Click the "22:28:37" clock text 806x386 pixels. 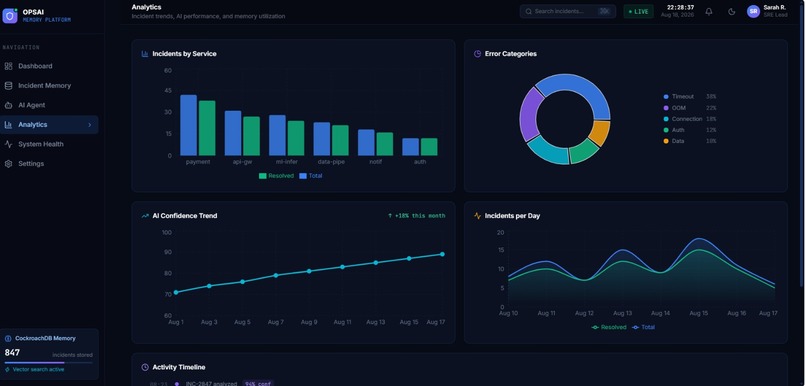(681, 8)
